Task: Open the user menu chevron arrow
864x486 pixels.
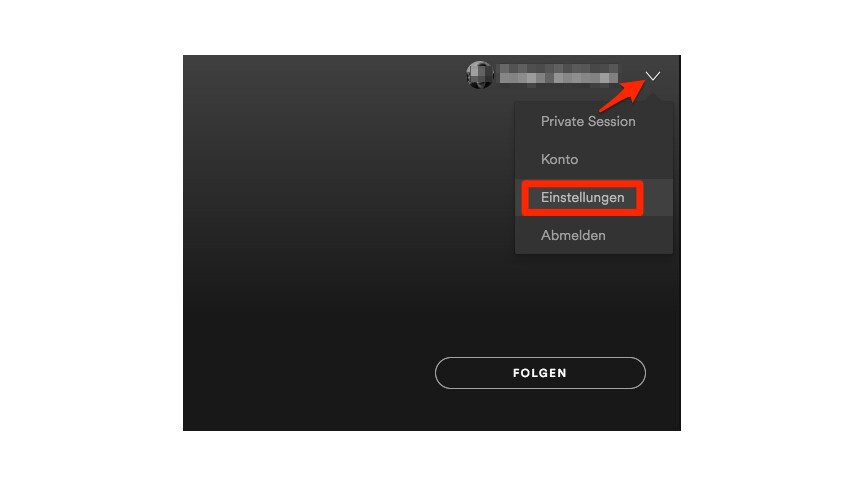Action: [653, 76]
